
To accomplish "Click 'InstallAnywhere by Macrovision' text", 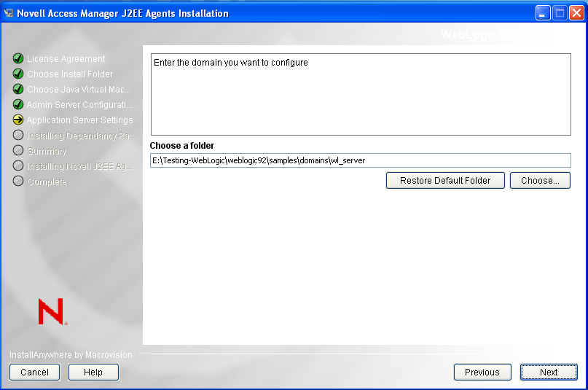I will pos(71,355).
